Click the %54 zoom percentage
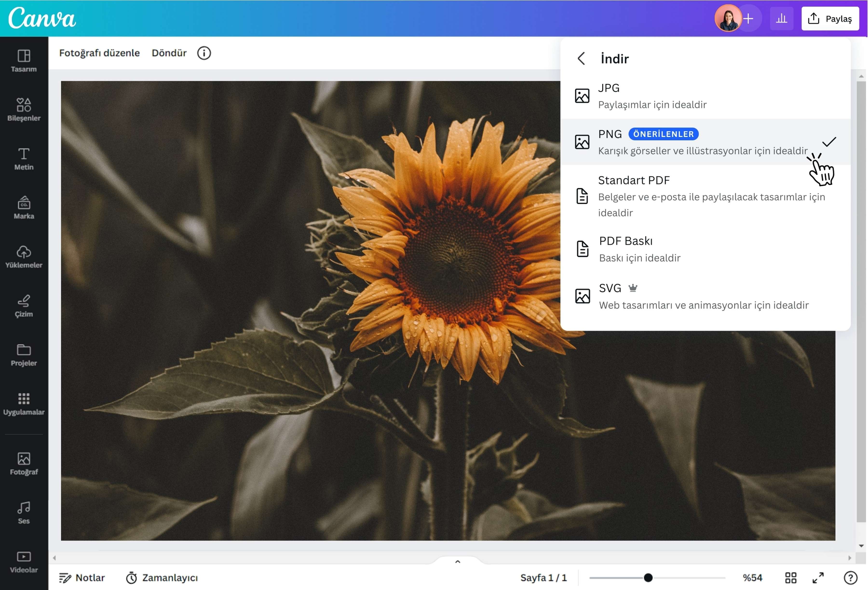The width and height of the screenshot is (868, 590). (x=752, y=578)
